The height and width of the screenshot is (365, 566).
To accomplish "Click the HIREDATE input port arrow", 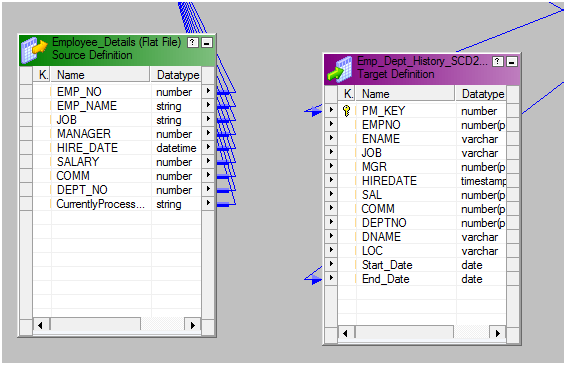I will point(331,179).
